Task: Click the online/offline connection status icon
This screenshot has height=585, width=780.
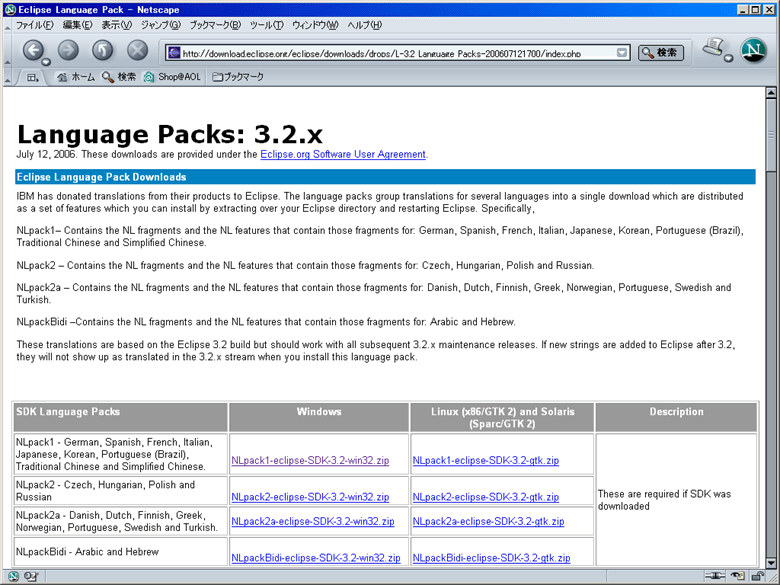Action: coord(714,576)
